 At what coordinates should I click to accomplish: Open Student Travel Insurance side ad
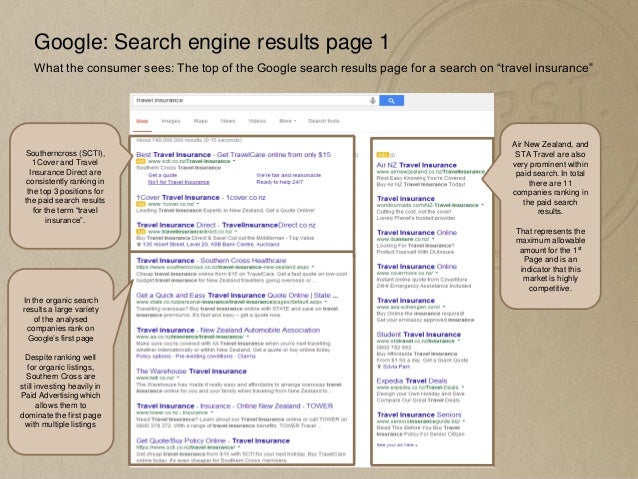[x=419, y=335]
